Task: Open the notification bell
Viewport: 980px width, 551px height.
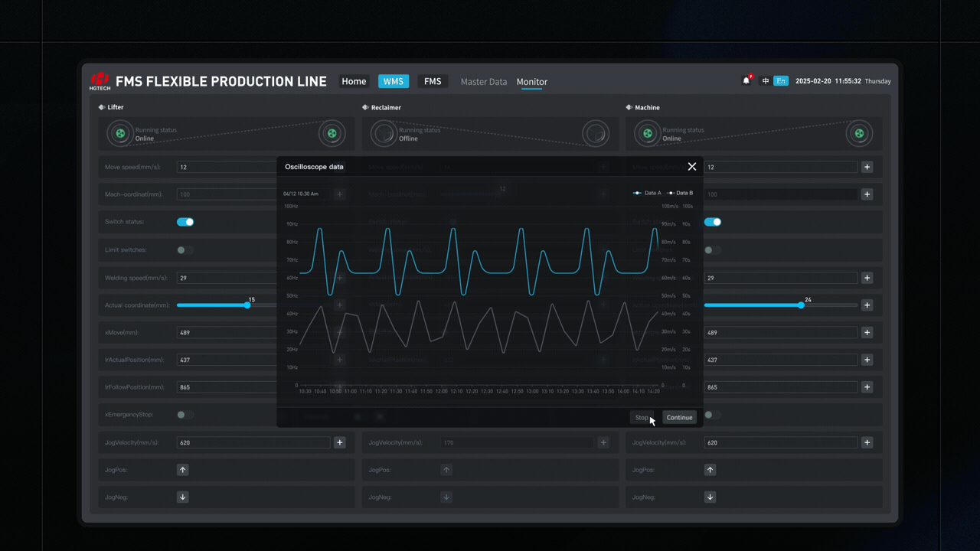Action: (x=746, y=80)
